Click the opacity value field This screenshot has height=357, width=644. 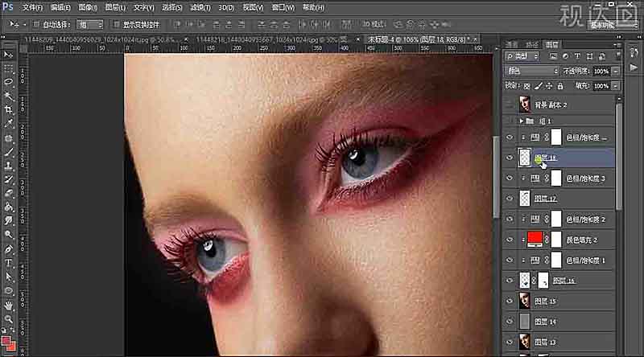(601, 71)
